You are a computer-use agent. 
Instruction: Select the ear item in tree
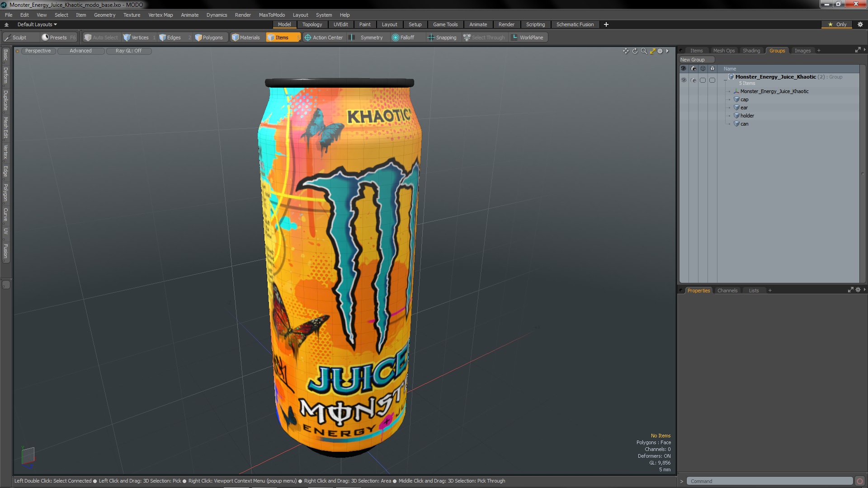[x=744, y=108]
